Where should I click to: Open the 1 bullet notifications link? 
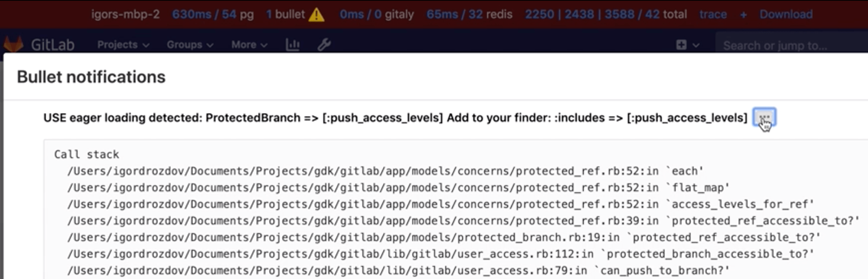point(285,14)
